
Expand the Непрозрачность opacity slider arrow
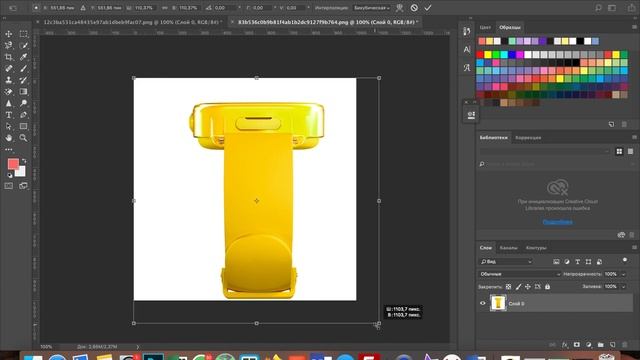[x=624, y=274]
